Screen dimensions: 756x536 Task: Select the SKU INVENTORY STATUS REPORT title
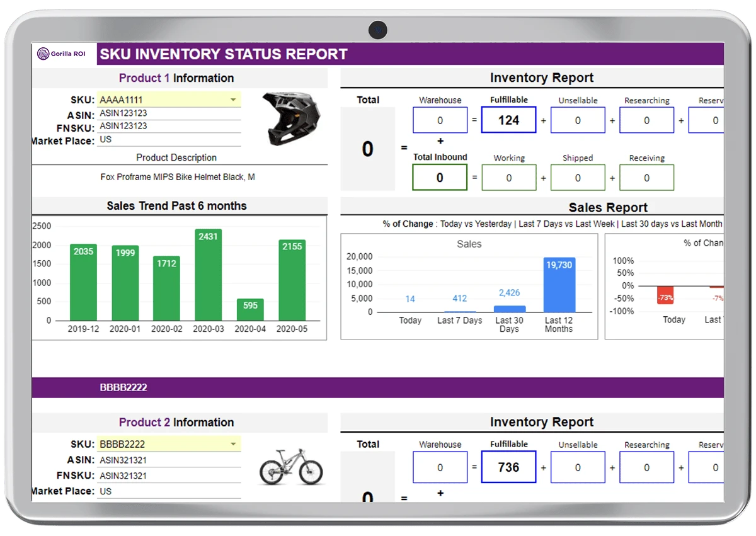tap(224, 54)
